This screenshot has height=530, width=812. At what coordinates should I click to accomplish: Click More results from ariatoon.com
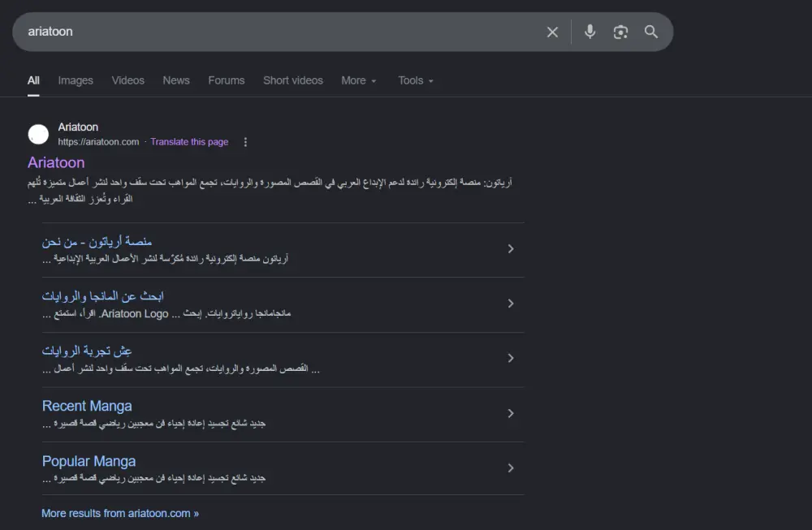point(120,514)
